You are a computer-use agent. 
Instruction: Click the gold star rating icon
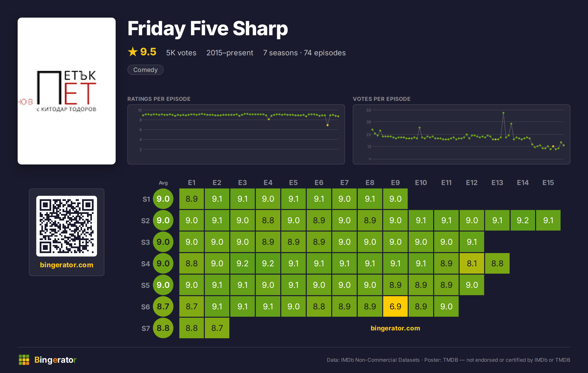[133, 52]
